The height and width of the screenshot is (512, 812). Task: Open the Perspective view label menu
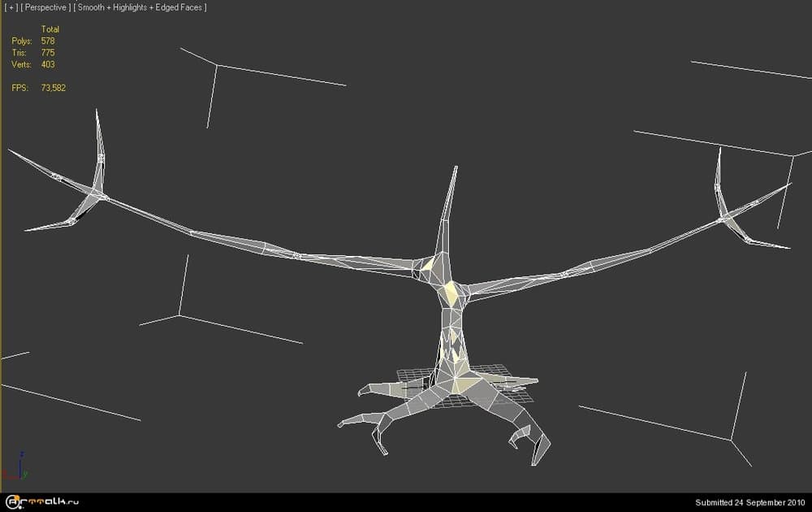pyautogui.click(x=44, y=7)
